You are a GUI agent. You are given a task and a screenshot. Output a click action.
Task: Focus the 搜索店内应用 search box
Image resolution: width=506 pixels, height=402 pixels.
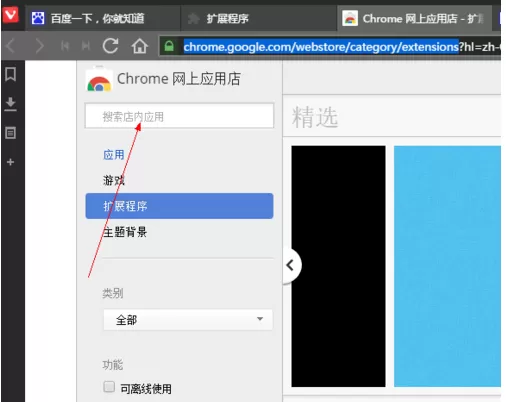pyautogui.click(x=179, y=116)
